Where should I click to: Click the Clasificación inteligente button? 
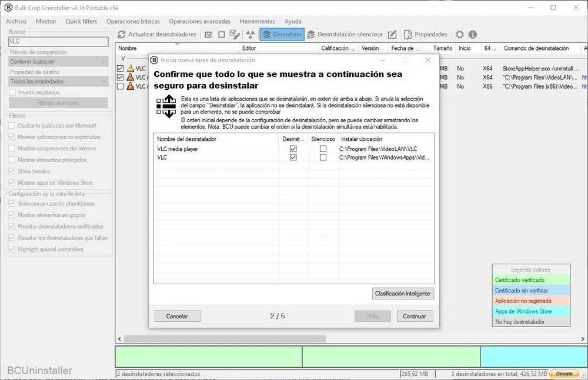click(x=403, y=294)
